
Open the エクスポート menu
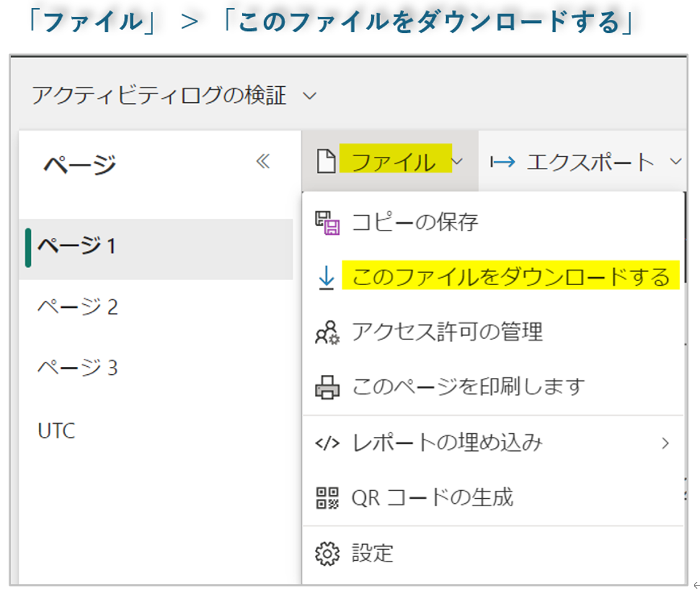[583, 161]
